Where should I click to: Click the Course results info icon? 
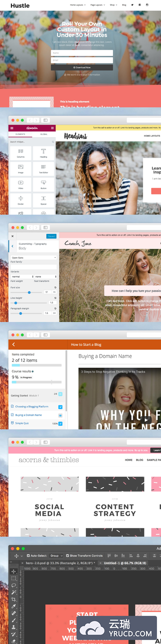click(x=33, y=371)
